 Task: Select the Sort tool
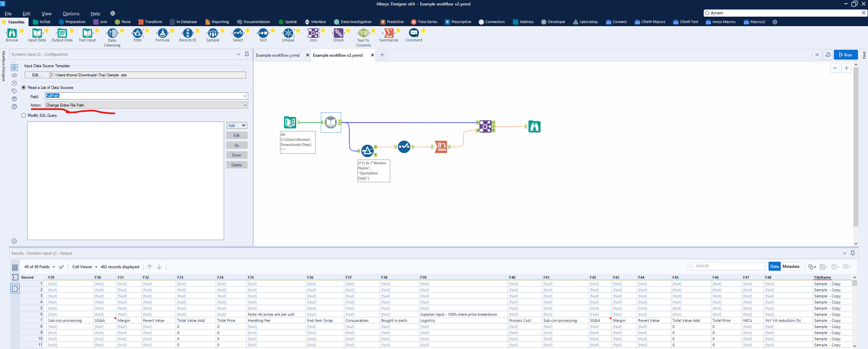(263, 34)
